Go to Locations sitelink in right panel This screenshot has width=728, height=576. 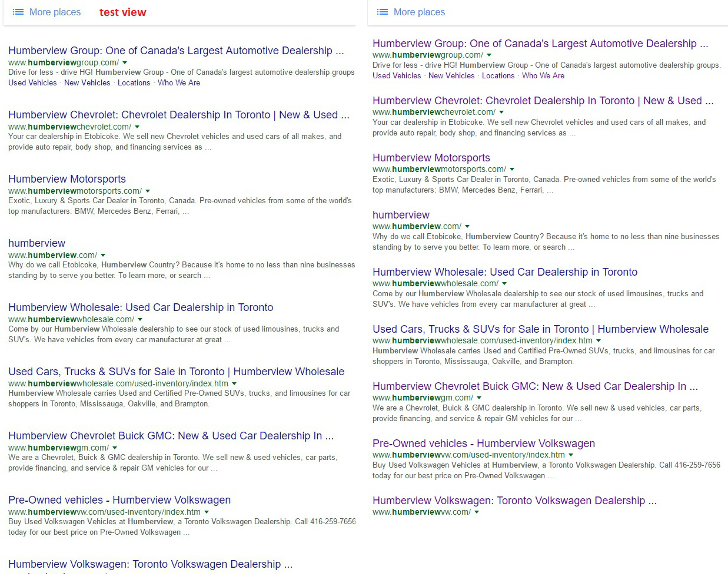pyautogui.click(x=498, y=76)
